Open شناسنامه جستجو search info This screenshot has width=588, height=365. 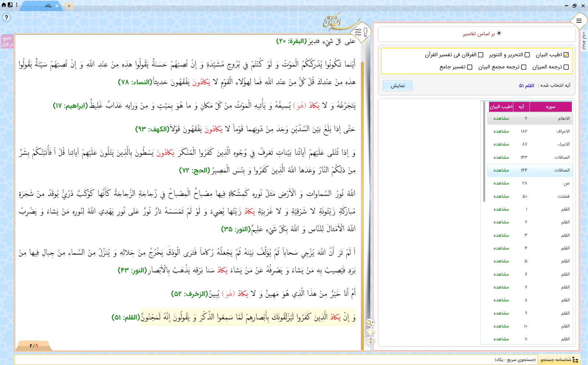[559, 359]
